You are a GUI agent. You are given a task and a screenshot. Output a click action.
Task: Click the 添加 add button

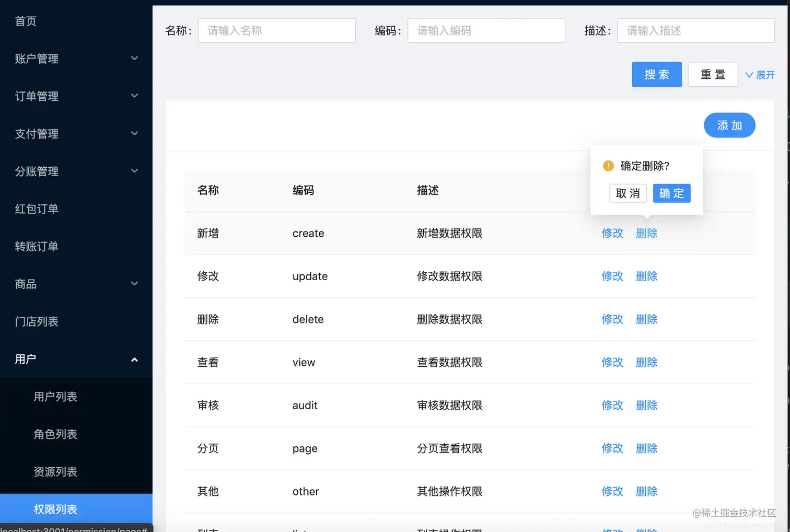[x=729, y=125]
